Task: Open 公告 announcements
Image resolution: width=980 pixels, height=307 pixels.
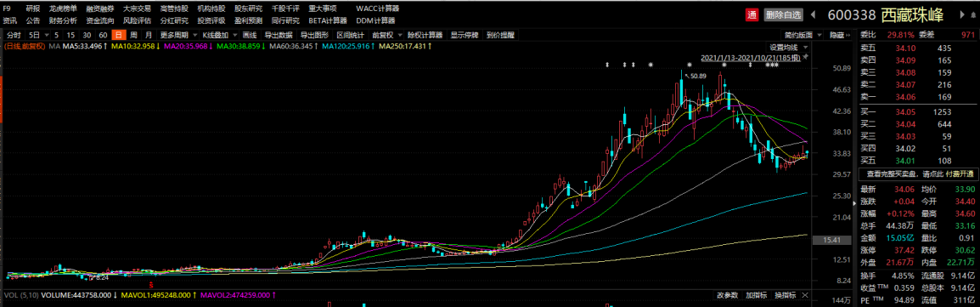Action: 32,20
